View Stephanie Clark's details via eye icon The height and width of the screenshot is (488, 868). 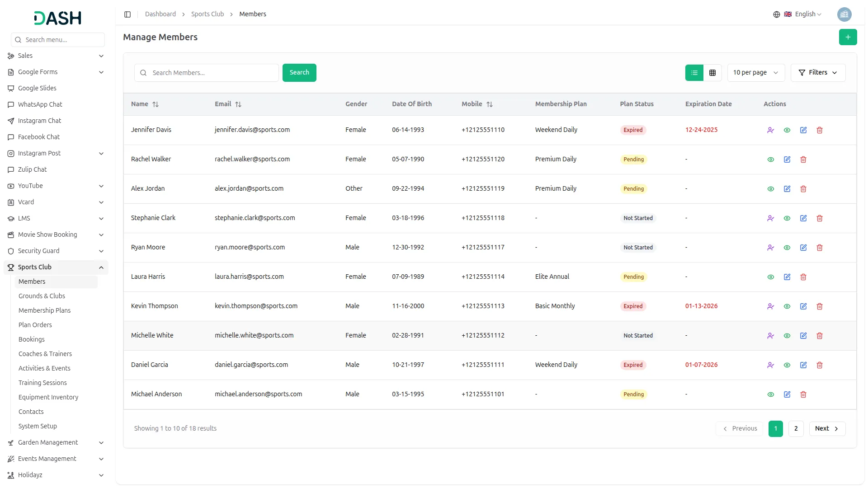[x=787, y=218]
